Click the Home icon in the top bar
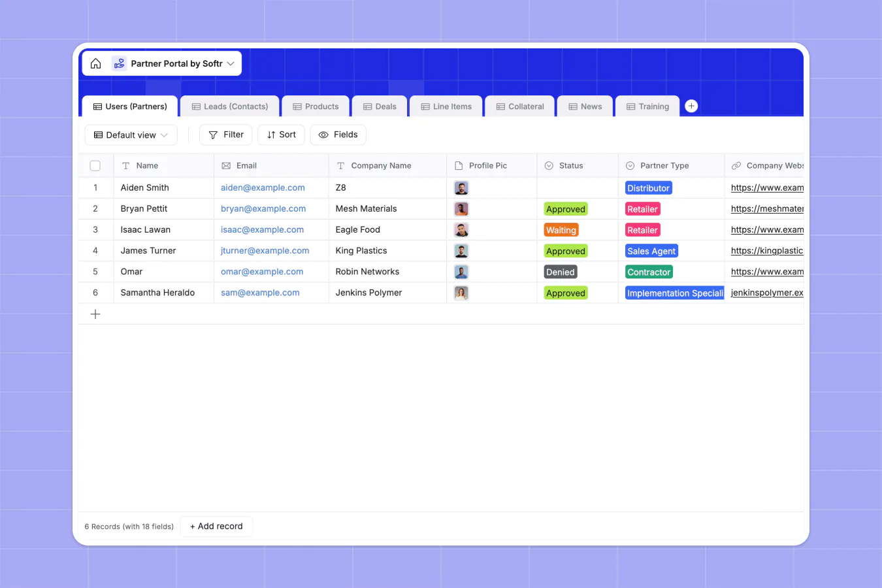The width and height of the screenshot is (882, 588). [95, 63]
